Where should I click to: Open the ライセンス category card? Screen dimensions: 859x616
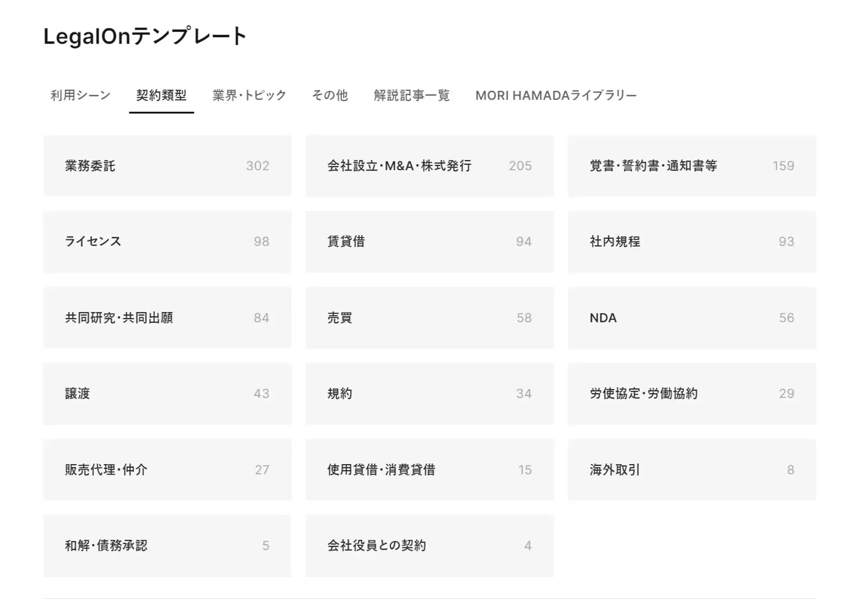pos(168,241)
